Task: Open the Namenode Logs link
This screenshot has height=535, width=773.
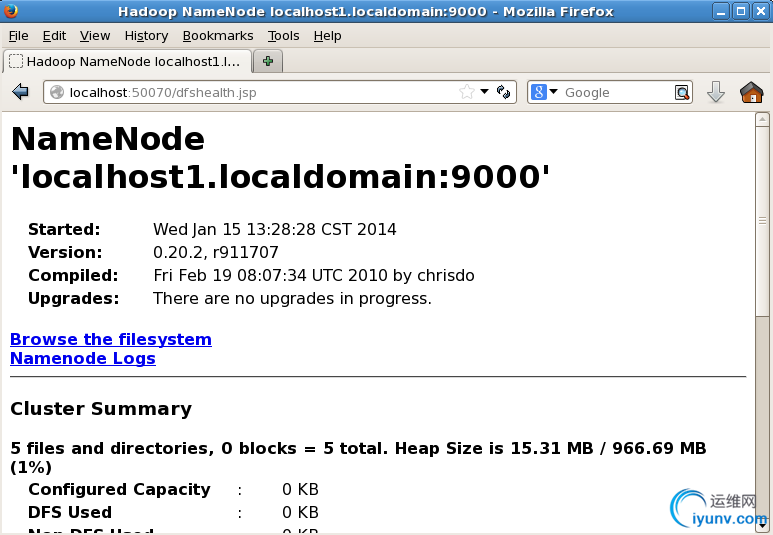Action: [83, 358]
